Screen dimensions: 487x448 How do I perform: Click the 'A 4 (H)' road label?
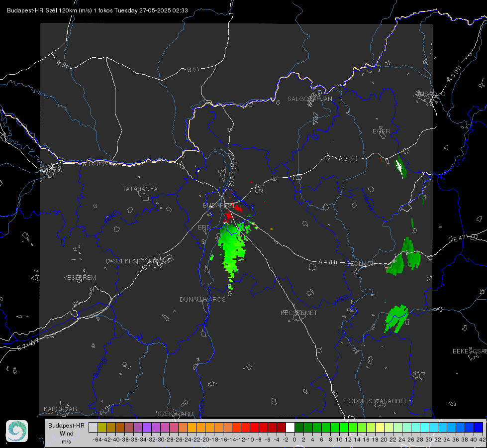coord(328,262)
